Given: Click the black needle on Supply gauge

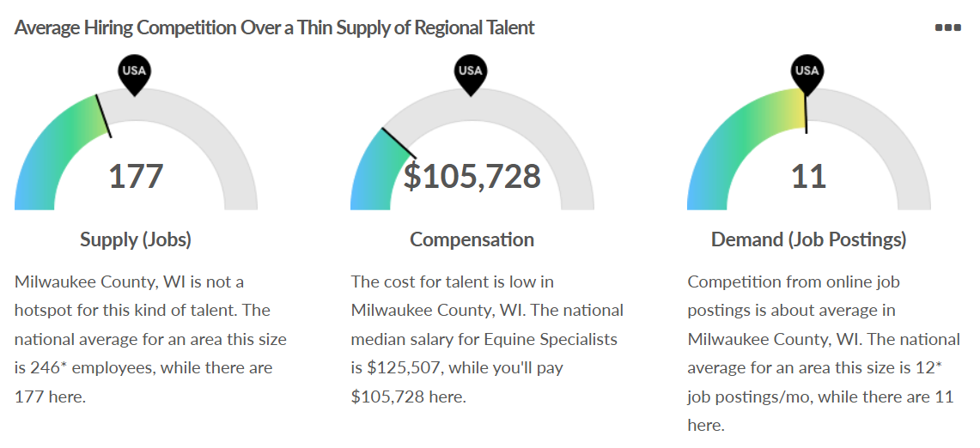Looking at the screenshot, I should click(x=103, y=116).
